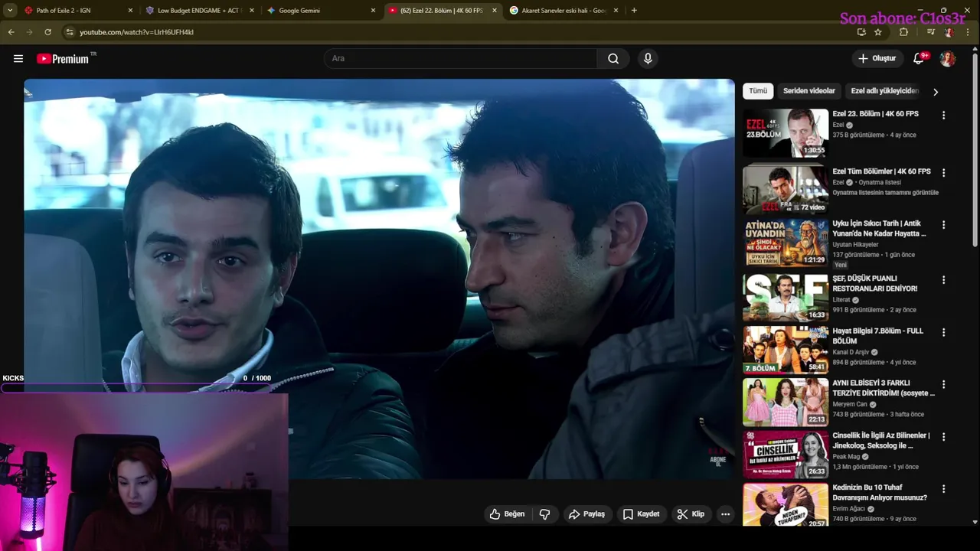Bookmark this page with the star
Image resolution: width=980 pixels, height=551 pixels.
(878, 32)
